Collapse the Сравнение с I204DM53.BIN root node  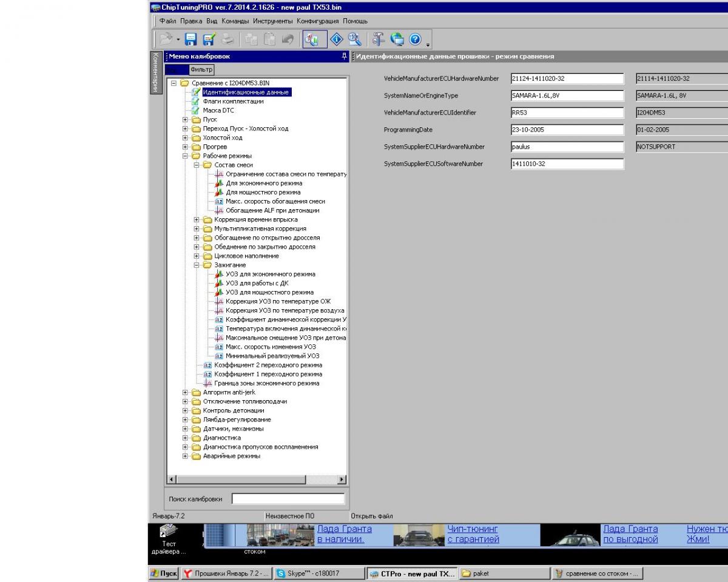coord(175,83)
